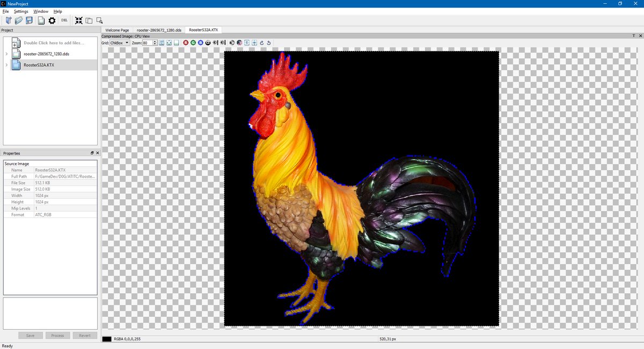Viewport: 644px width, 349px height.
Task: Click the Name value RoosterS32A.KTX
Action: click(65, 170)
